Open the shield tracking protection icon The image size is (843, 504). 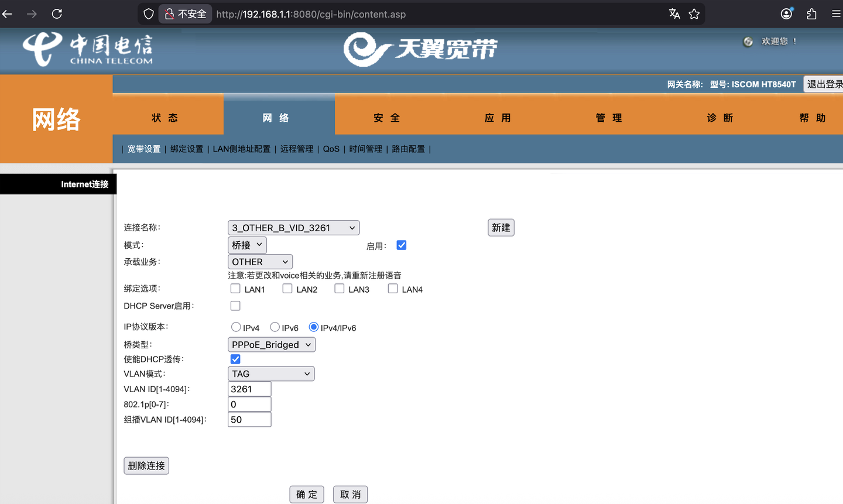pyautogui.click(x=149, y=14)
